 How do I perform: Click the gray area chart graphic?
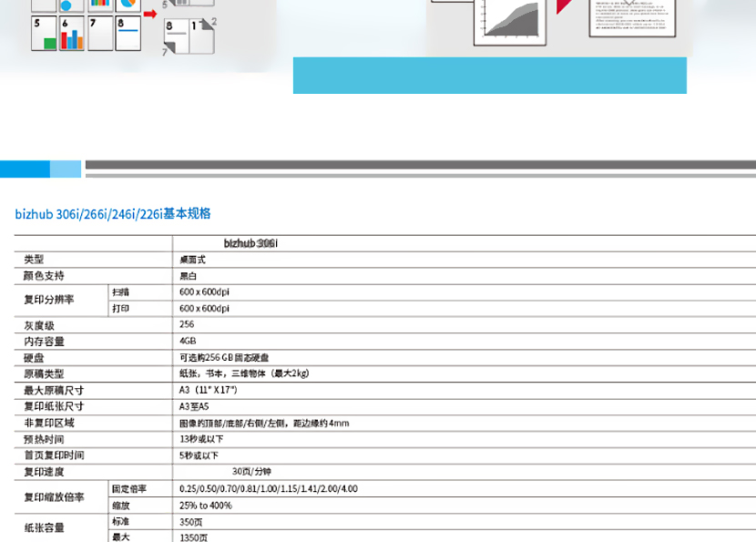tap(510, 20)
